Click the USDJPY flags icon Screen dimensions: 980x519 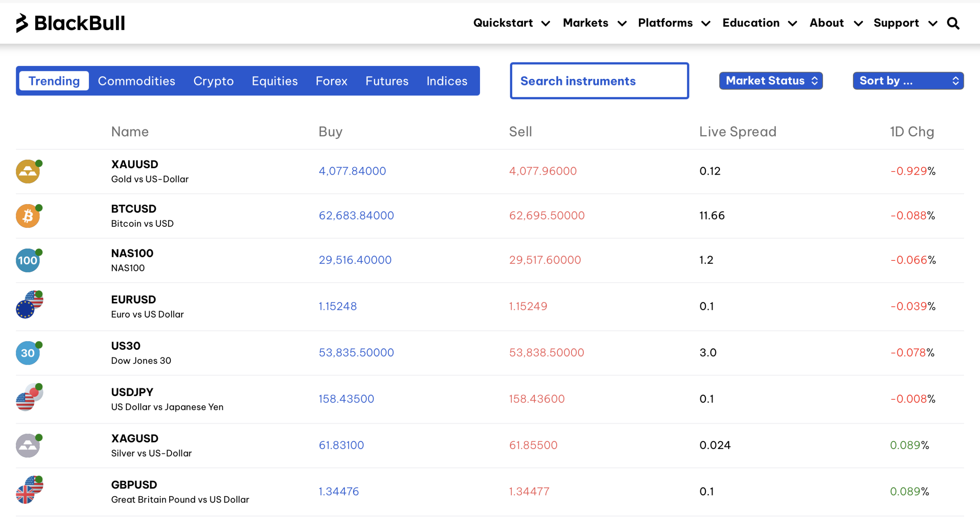tap(29, 397)
